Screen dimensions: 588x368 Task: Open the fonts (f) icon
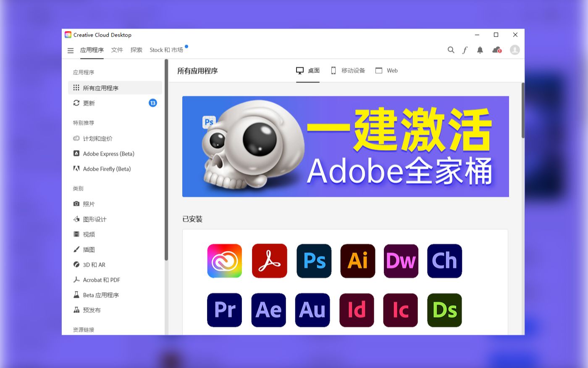tap(465, 50)
